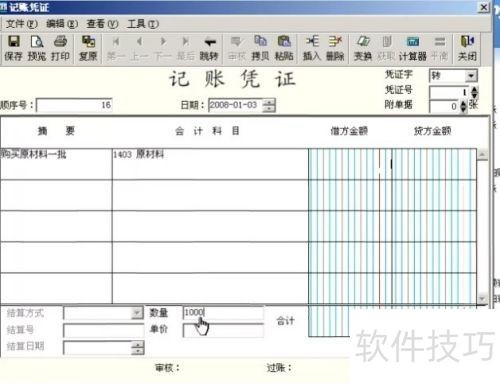Viewport: 500px width, 383px height.
Task: Click the 插入 (Insert row) icon
Action: click(312, 48)
